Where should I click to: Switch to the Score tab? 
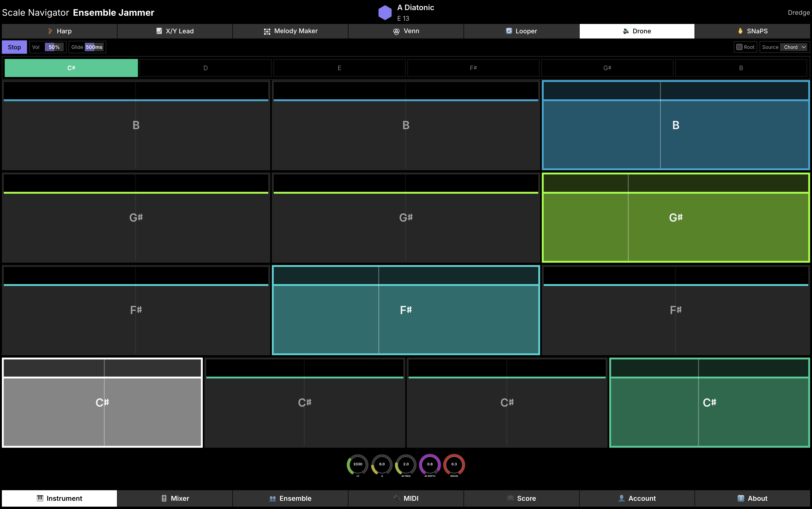pos(522,498)
